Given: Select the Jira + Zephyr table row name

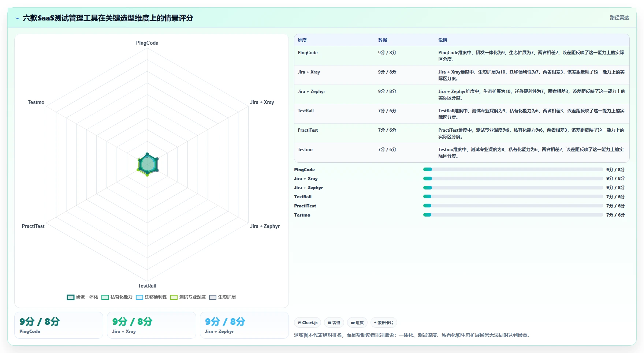Looking at the screenshot, I should tap(311, 91).
